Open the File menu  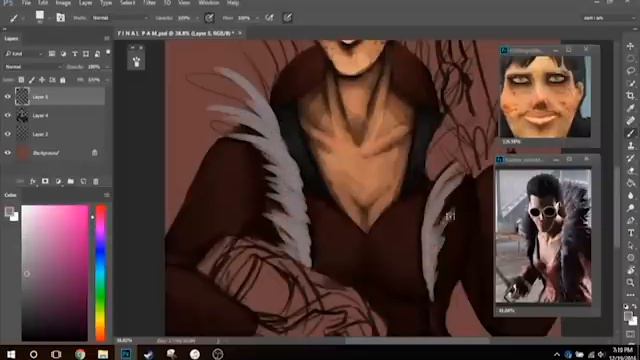[27, 3]
